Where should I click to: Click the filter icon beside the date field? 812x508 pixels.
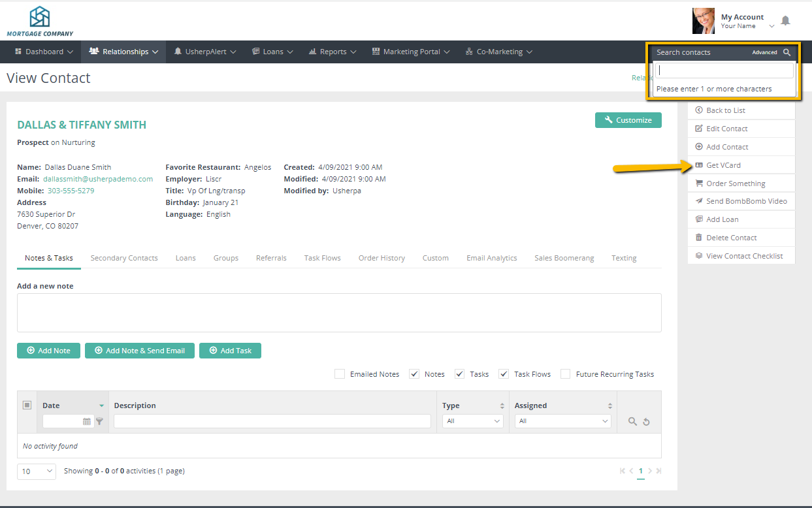100,421
